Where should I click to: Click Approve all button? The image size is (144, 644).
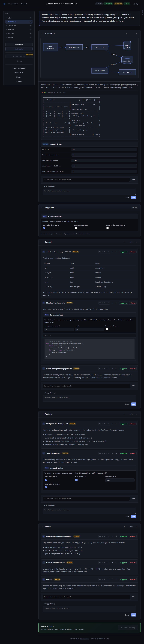click(x=19, y=45)
